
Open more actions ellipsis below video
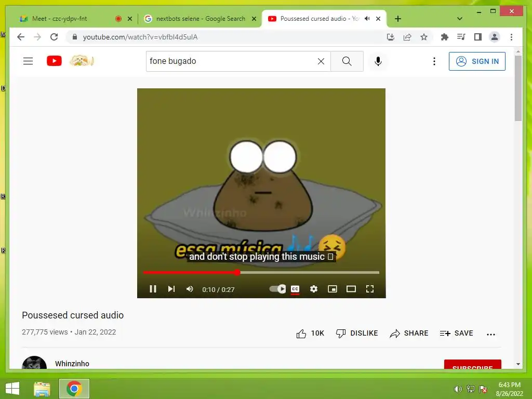click(x=490, y=334)
